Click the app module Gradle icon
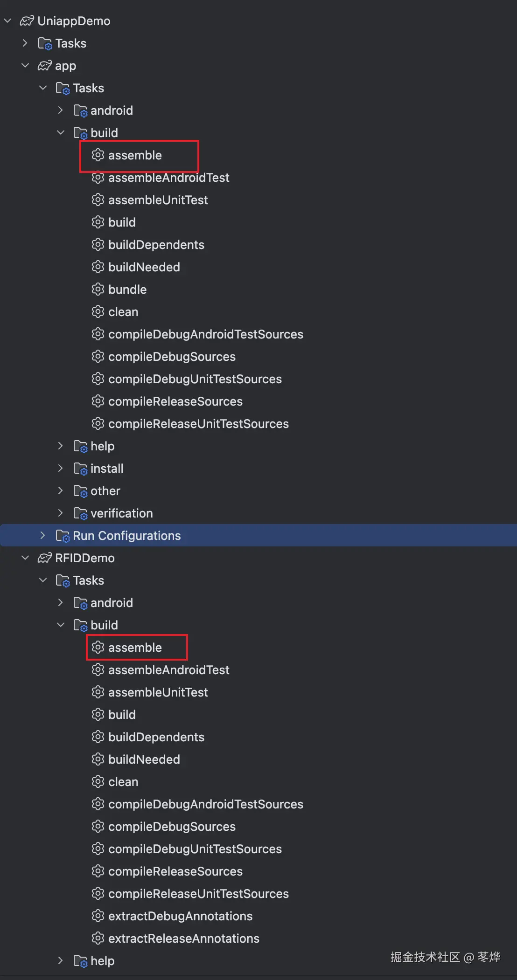 click(44, 66)
